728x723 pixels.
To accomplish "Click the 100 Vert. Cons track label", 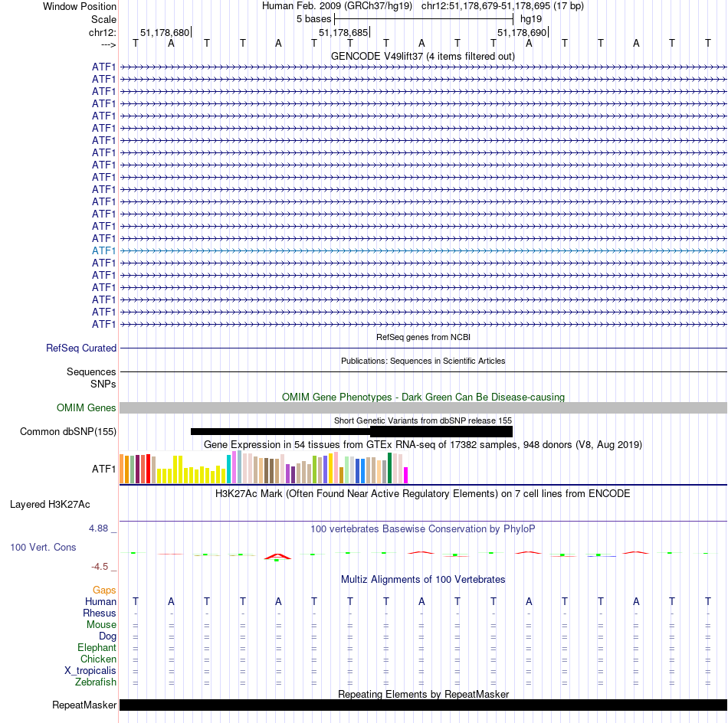I will [43, 547].
